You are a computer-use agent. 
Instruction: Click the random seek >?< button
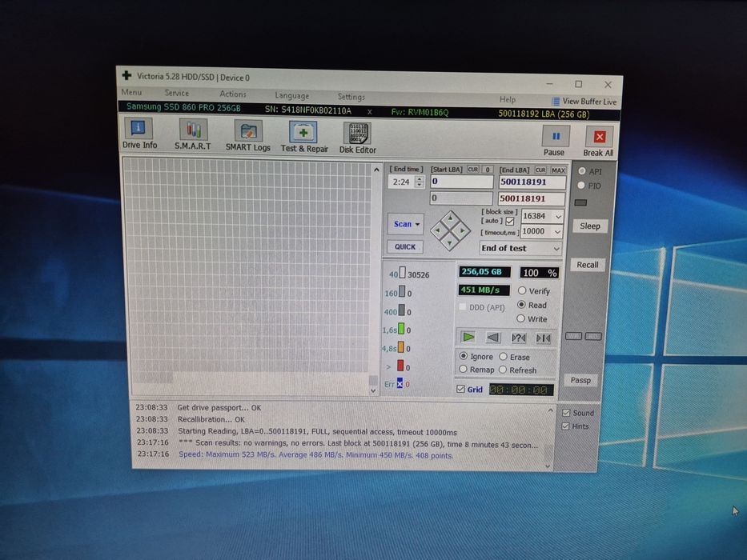pyautogui.click(x=518, y=338)
